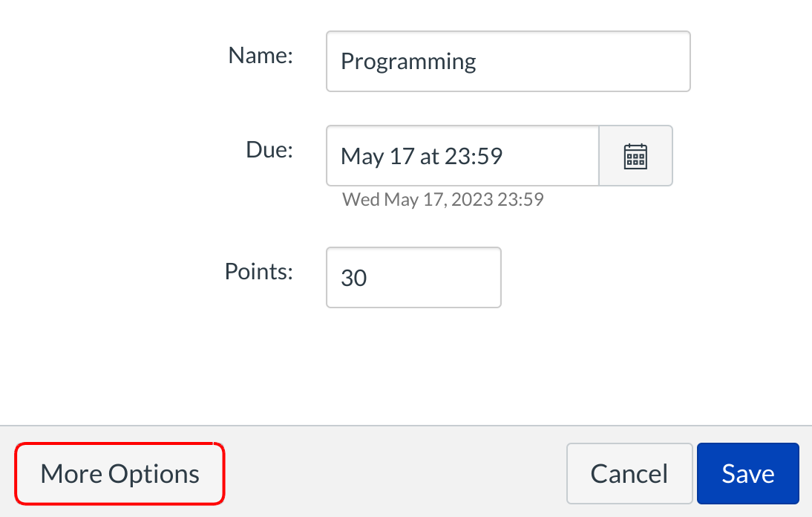The image size is (812, 517).
Task: Click into the Due date field
Action: 462,156
